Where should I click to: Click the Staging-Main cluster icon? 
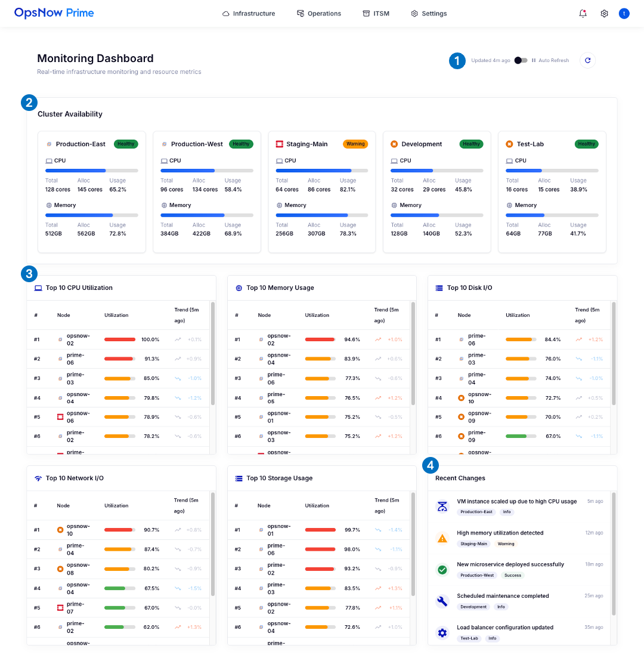280,144
